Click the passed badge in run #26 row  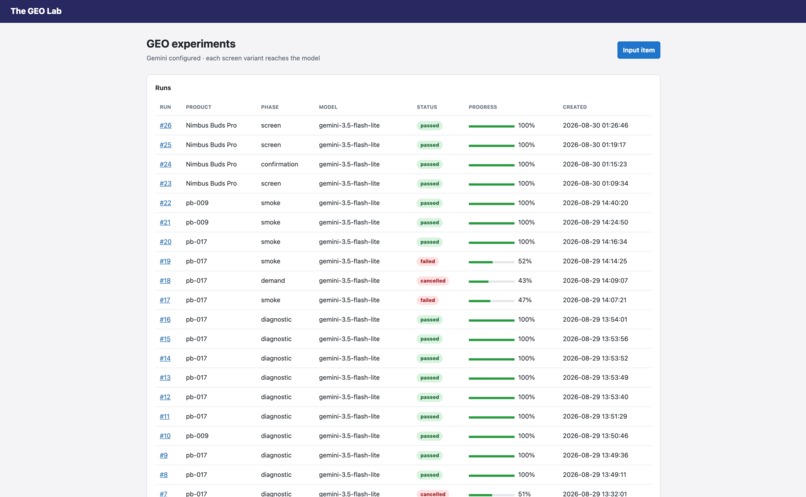point(429,125)
